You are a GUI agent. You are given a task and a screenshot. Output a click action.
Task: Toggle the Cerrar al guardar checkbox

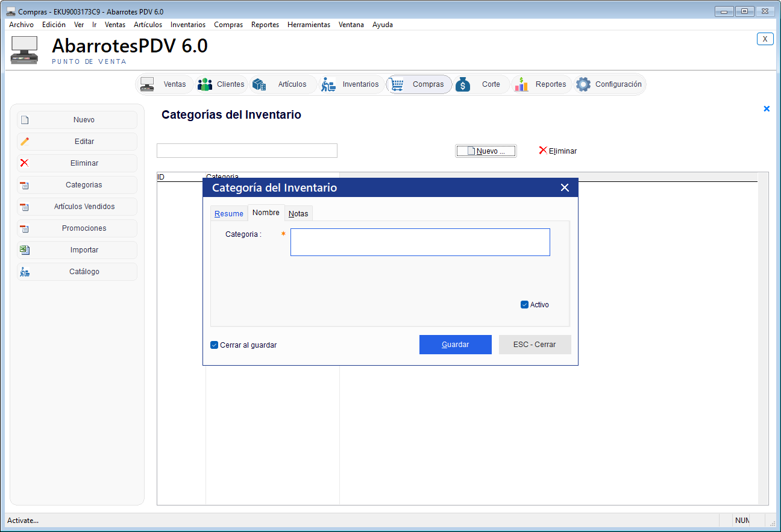(214, 345)
